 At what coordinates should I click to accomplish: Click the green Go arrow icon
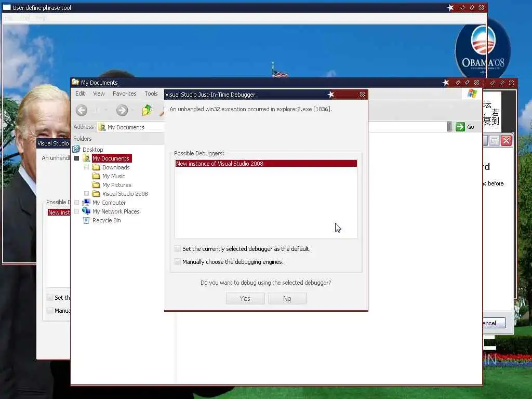pos(460,127)
